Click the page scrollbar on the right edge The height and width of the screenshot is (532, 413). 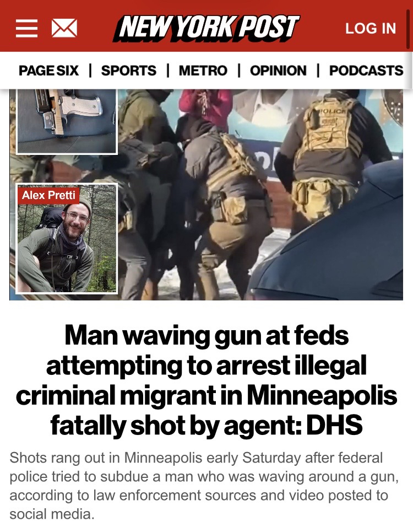coord(408,29)
